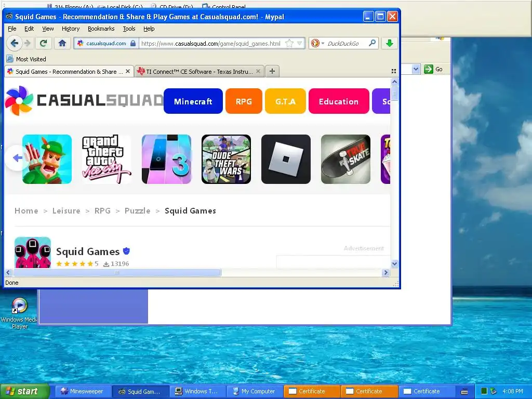Open the Windows Media Player desktop shortcut

[19, 313]
